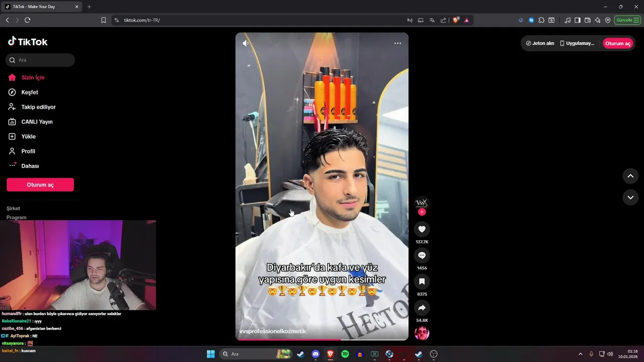This screenshot has width=644, height=362.
Task: Click the share page icon in address bar
Action: click(x=443, y=20)
